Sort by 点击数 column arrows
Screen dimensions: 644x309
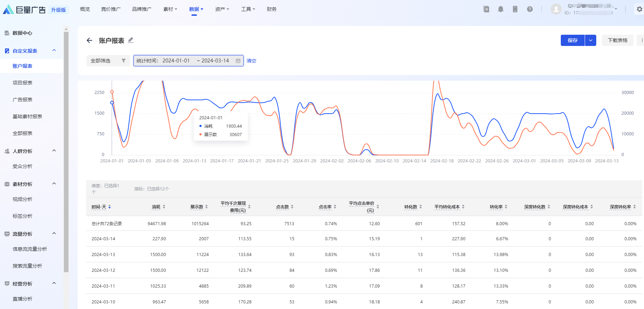[x=292, y=207]
